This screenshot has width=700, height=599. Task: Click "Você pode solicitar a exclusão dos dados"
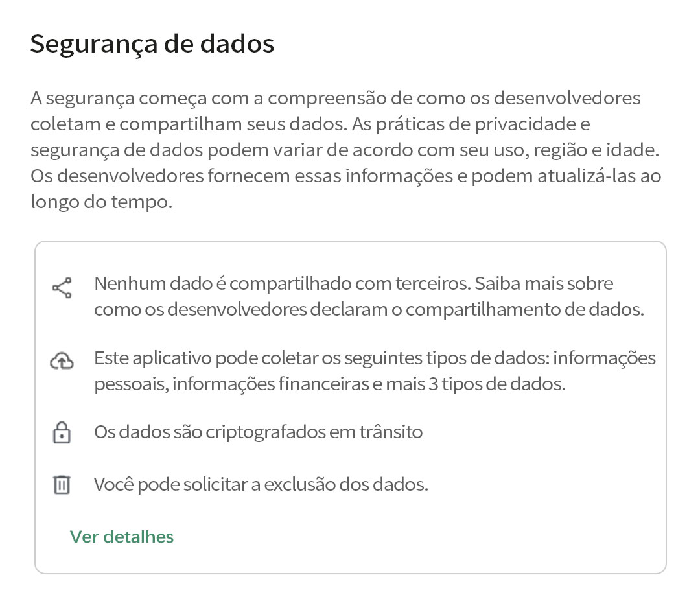(261, 484)
